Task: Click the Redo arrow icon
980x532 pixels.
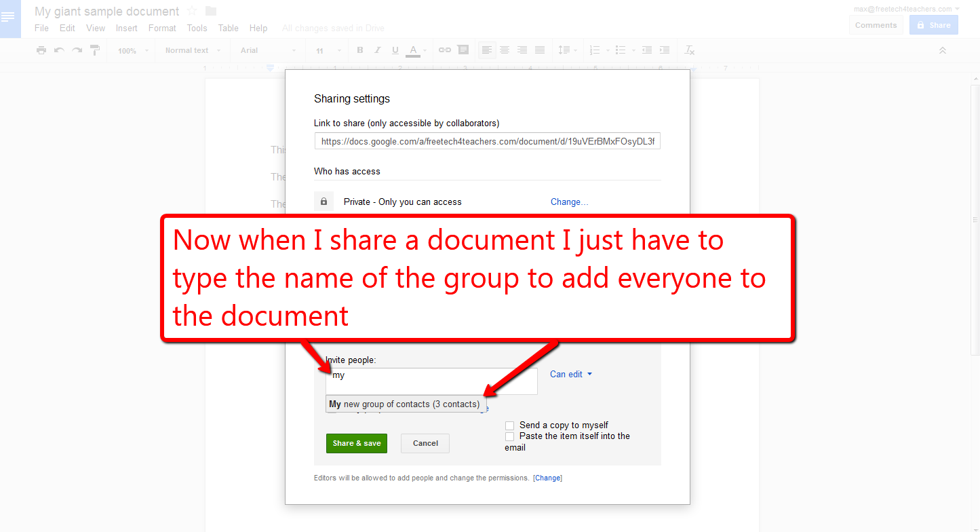Action: 77,50
